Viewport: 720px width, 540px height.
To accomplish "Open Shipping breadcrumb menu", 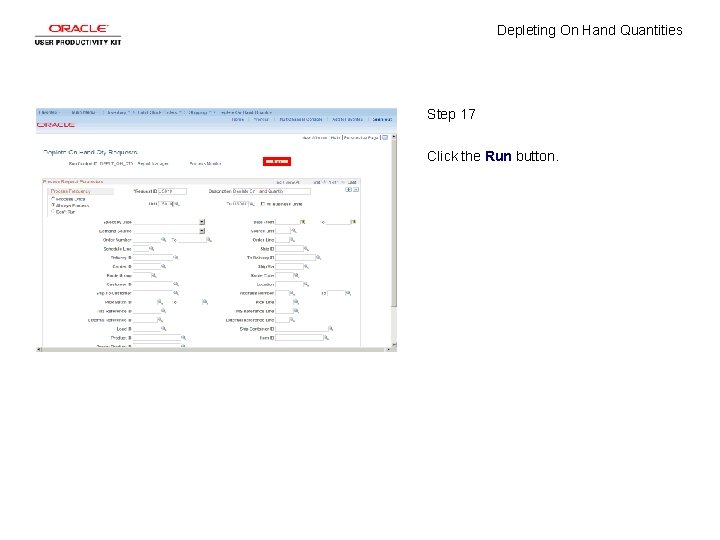I will [199, 112].
